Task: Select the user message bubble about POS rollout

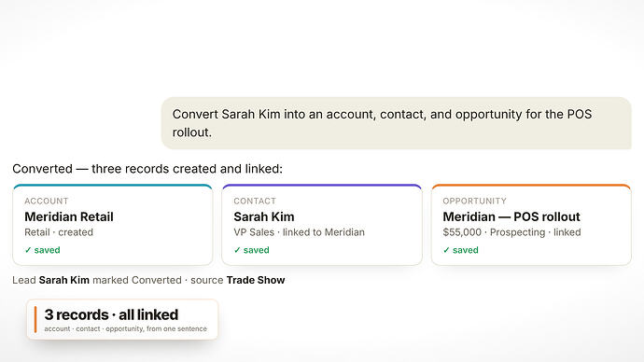Action: point(397,123)
